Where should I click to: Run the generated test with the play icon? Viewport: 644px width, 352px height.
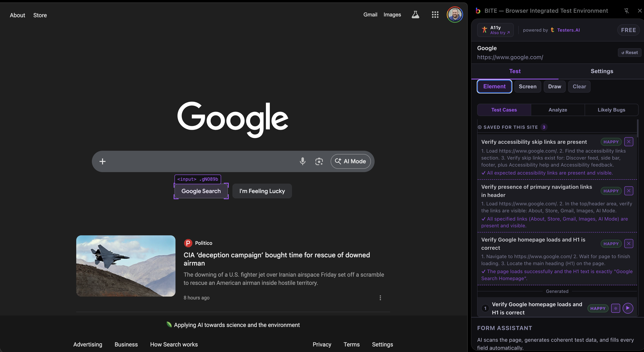coord(628,308)
